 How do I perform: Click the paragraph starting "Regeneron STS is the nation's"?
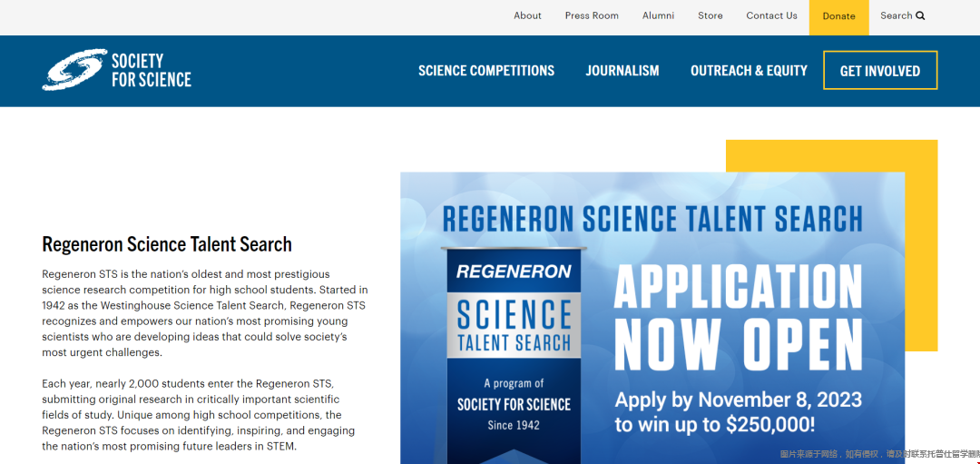pyautogui.click(x=205, y=313)
